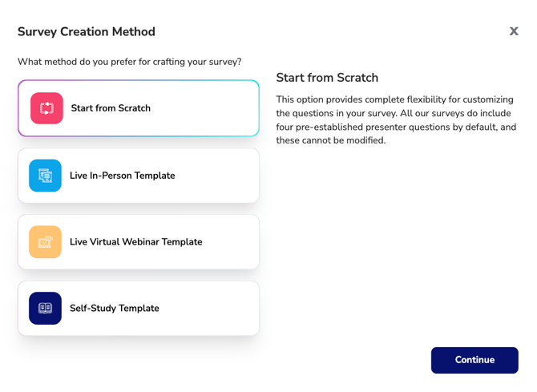537x392 pixels.
Task: Select the Self-Study Template label
Action: (115, 309)
